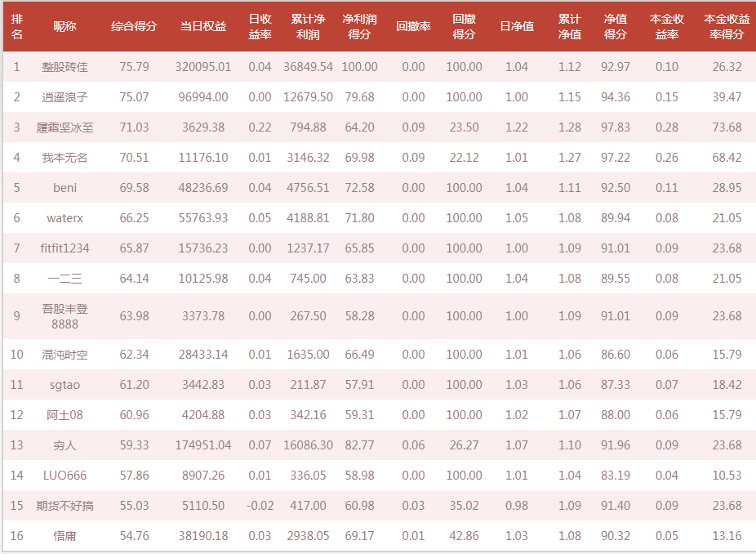
Task: Click composite score 75.79
Action: (134, 67)
